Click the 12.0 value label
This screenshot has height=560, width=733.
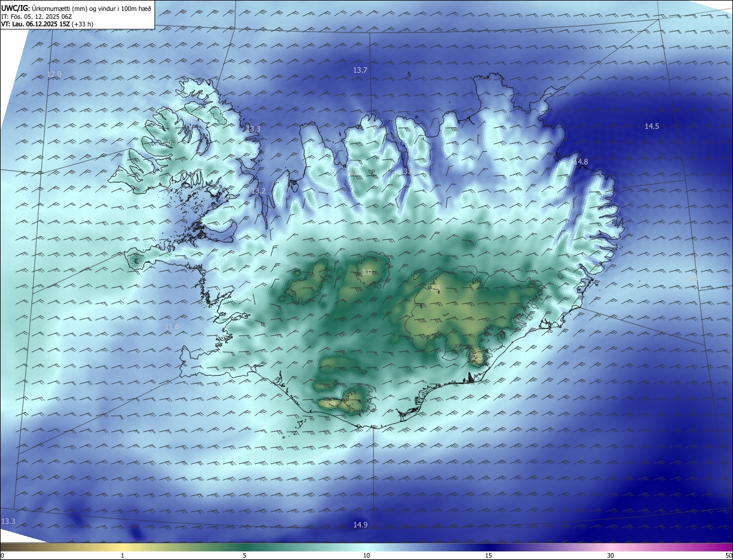click(54, 74)
